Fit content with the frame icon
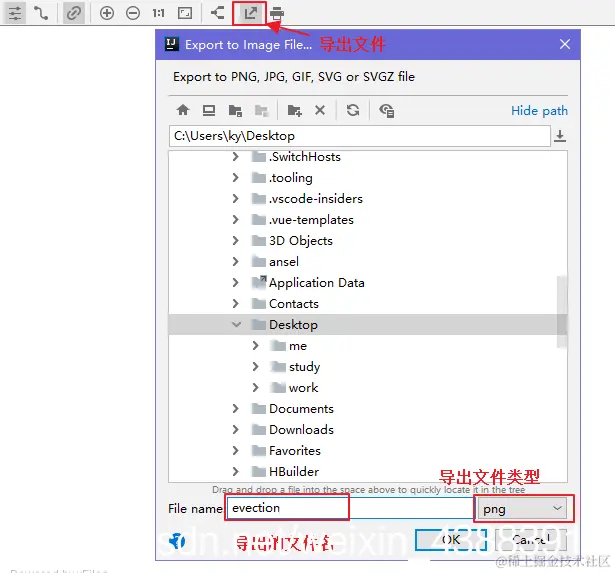Viewport: 615px width, 573px height. (185, 13)
